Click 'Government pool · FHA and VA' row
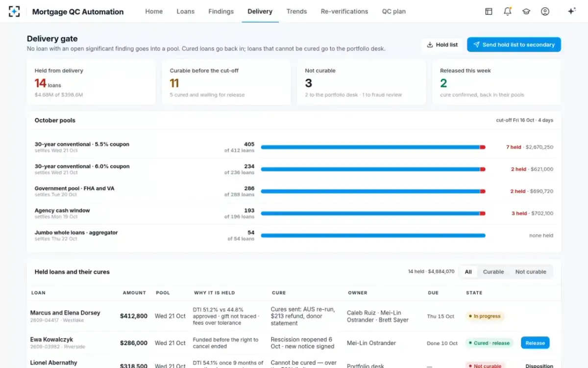Screen dimensions: 588x368 [x=294, y=191]
